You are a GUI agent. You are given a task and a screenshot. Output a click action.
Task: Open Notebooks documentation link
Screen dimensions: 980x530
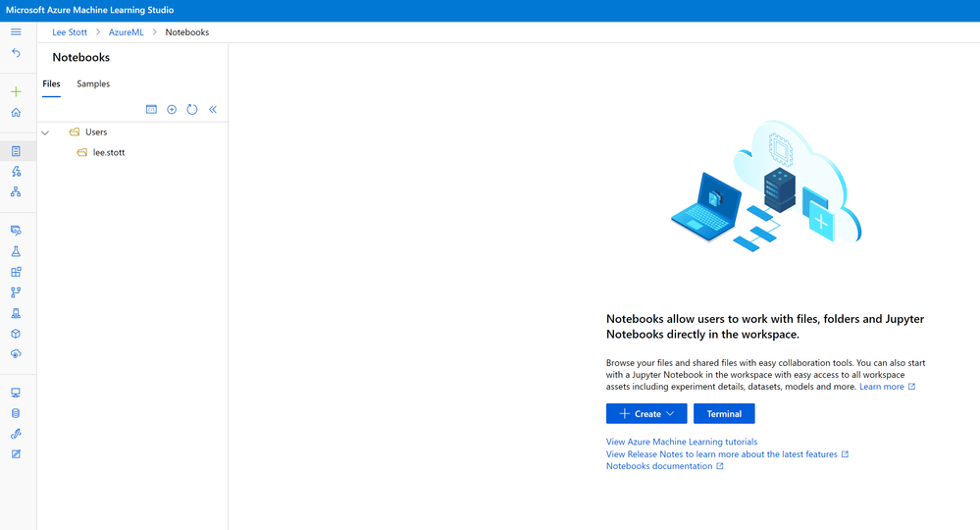click(664, 466)
